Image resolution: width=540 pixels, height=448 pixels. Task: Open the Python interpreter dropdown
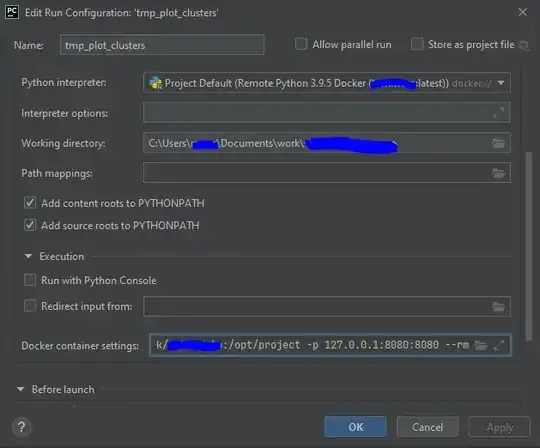click(501, 83)
